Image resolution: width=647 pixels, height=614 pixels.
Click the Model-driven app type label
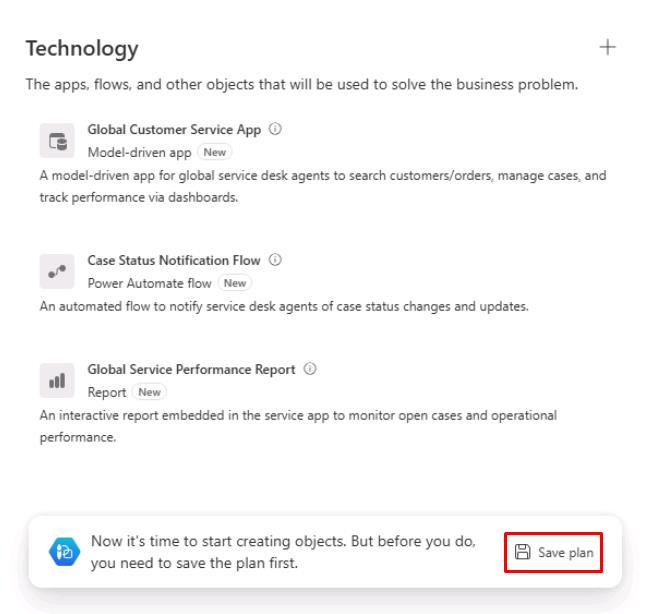[x=139, y=153]
